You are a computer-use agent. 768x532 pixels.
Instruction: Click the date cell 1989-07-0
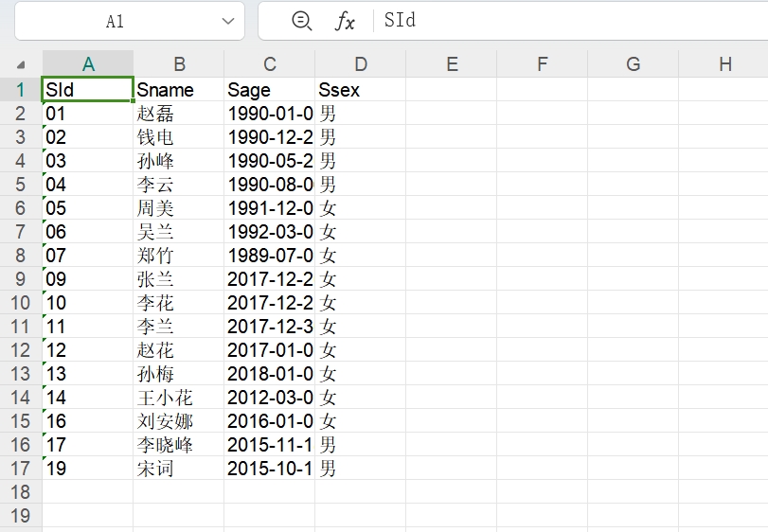pos(270,256)
